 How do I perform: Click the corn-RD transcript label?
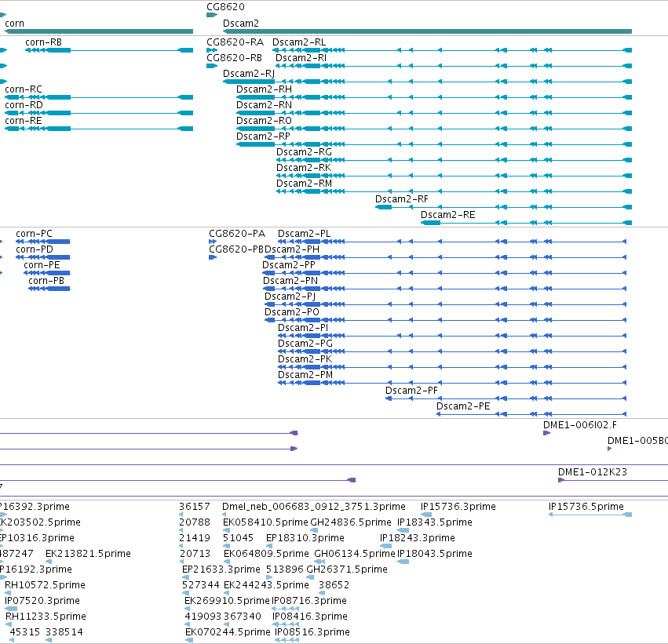(x=24, y=104)
